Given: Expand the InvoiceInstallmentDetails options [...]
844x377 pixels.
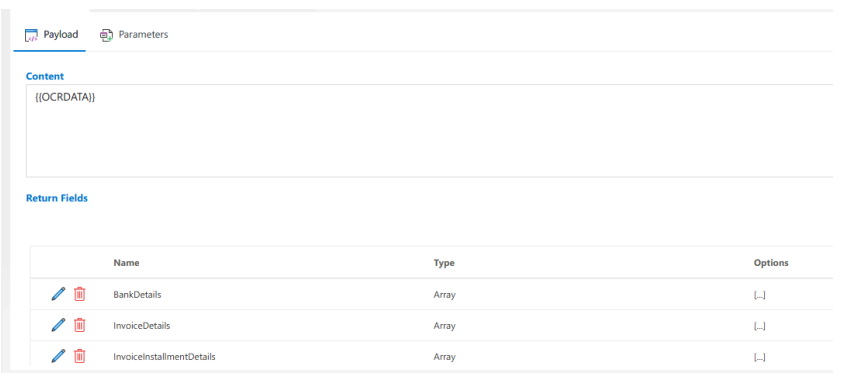Looking at the screenshot, I should pyautogui.click(x=759, y=357).
